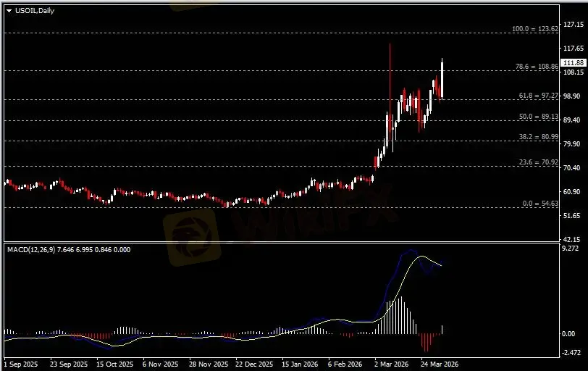Click MACD scale value 9.272
The width and height of the screenshot is (588, 371).
click(571, 249)
